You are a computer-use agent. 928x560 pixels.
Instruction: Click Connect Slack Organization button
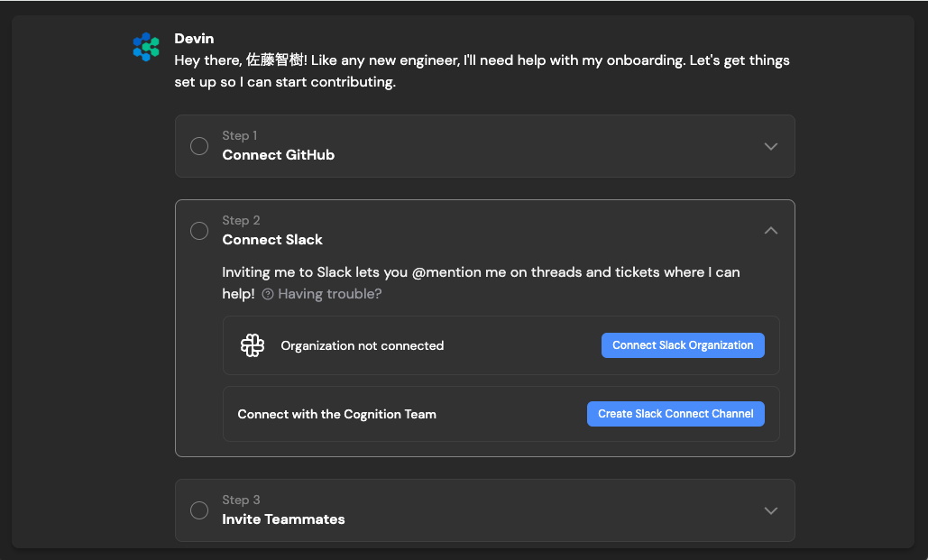(683, 345)
